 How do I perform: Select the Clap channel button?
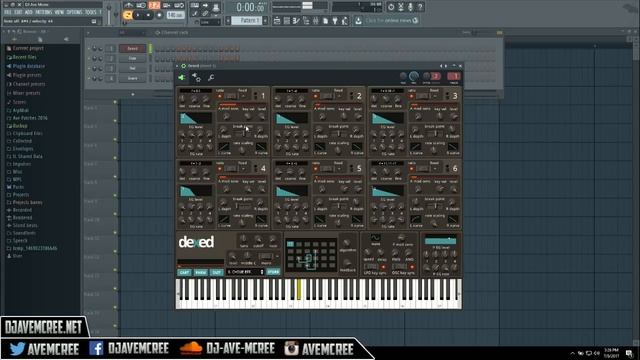[132, 58]
